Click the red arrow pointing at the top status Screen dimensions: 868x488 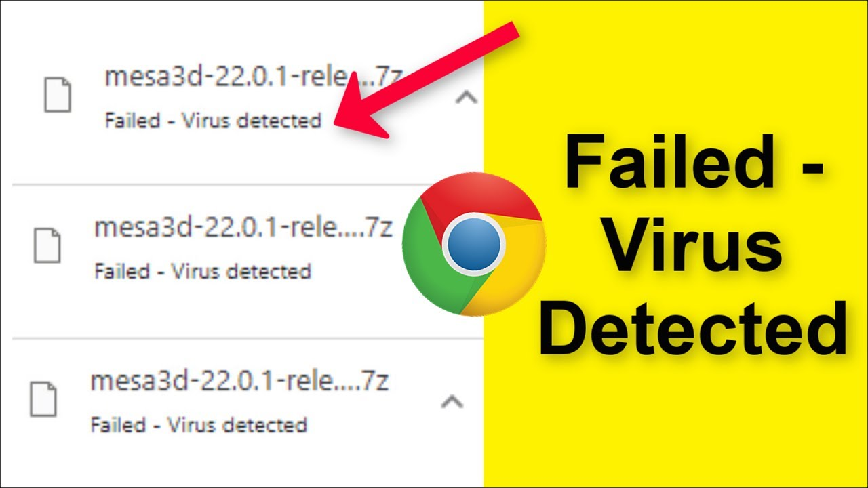coord(429,80)
